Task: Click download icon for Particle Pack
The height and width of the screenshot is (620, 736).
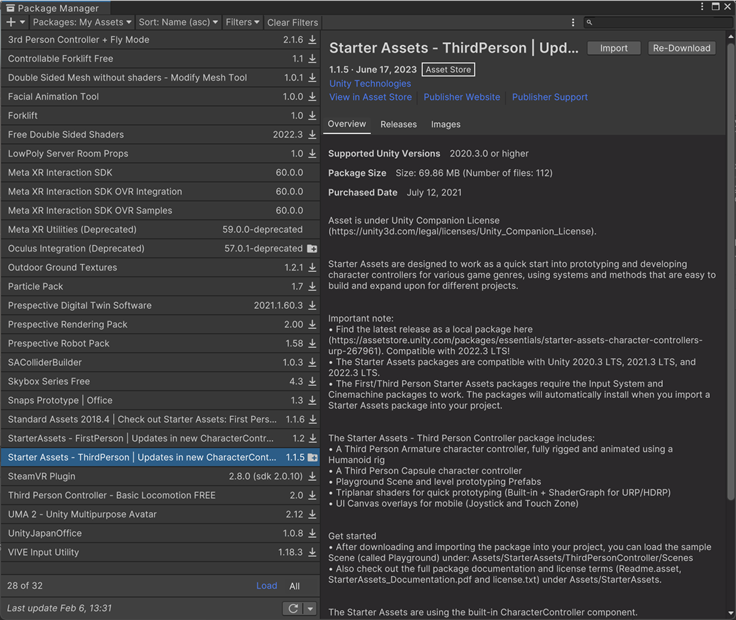Action: (312, 287)
